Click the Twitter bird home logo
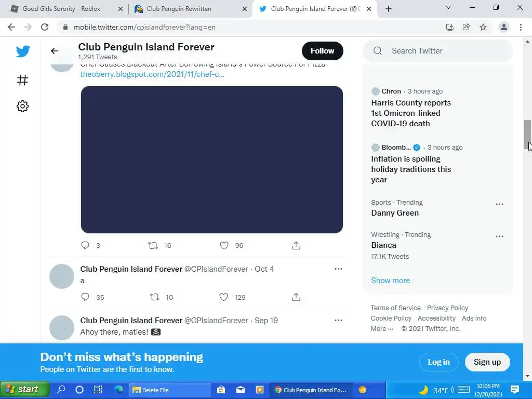 tap(23, 51)
